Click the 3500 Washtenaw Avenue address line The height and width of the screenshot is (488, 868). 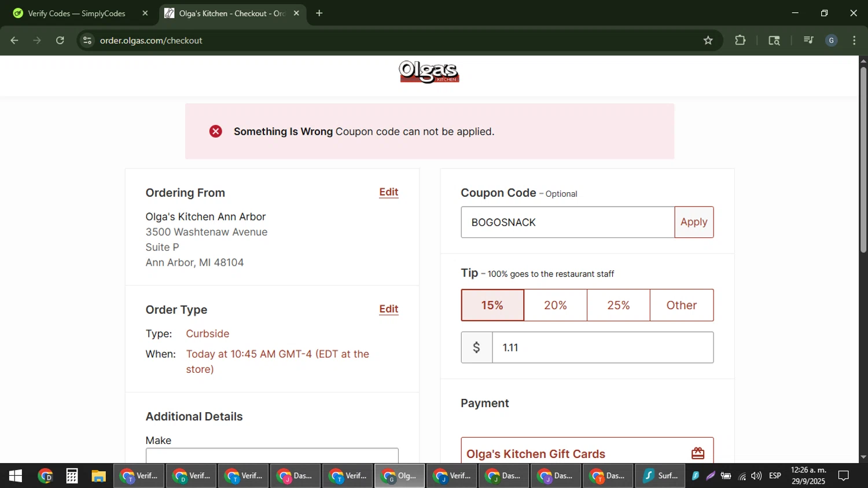(x=207, y=232)
